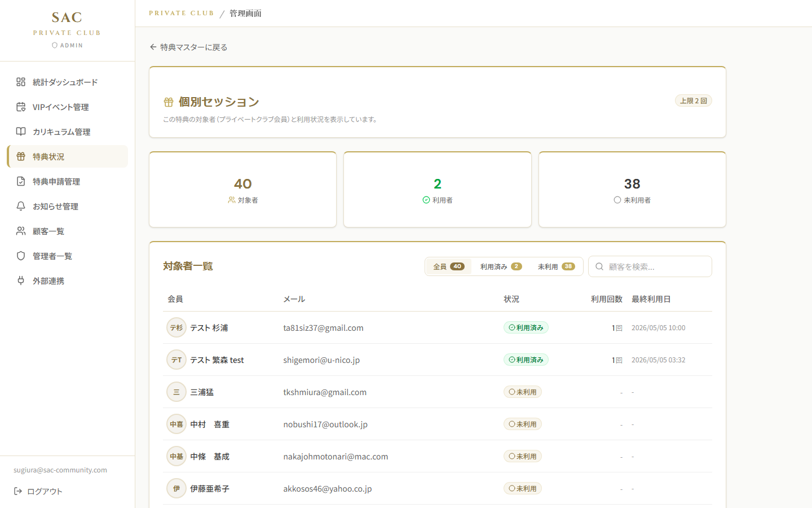Click email akkosos46@yahoo.co.jp
The width and height of the screenshot is (812, 508).
coord(328,488)
